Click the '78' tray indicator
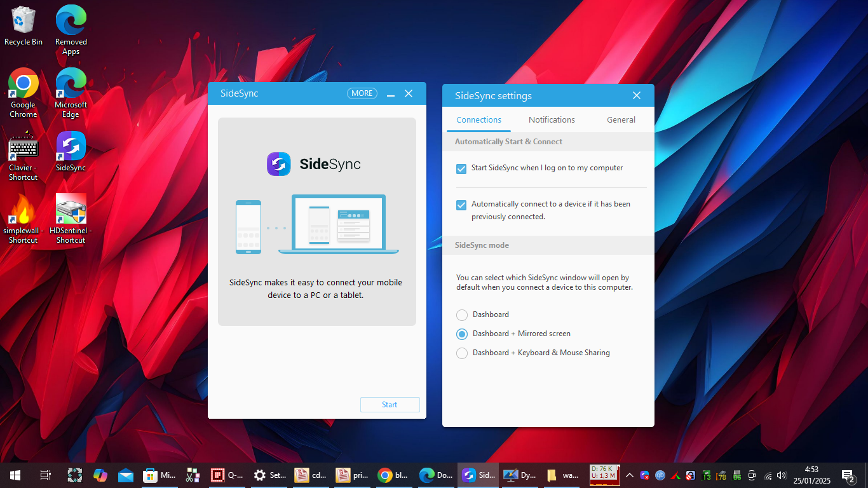Viewport: 868px width, 488px height. pyautogui.click(x=721, y=475)
